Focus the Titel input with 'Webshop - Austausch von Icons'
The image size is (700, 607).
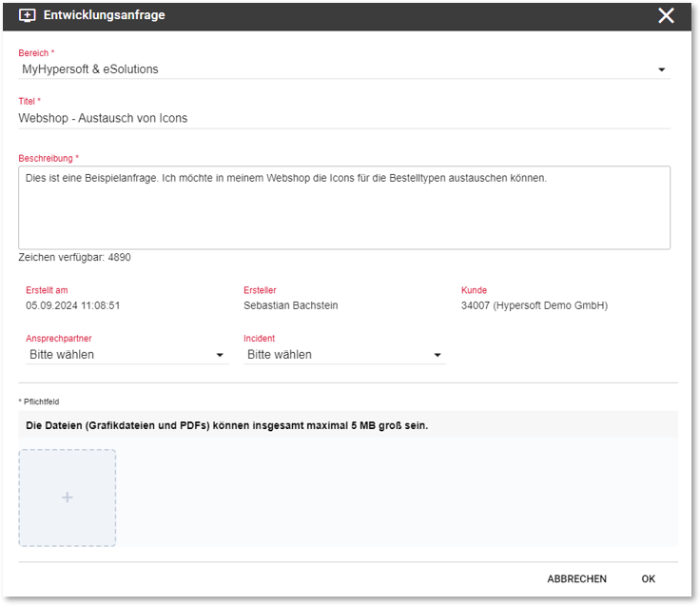(344, 118)
